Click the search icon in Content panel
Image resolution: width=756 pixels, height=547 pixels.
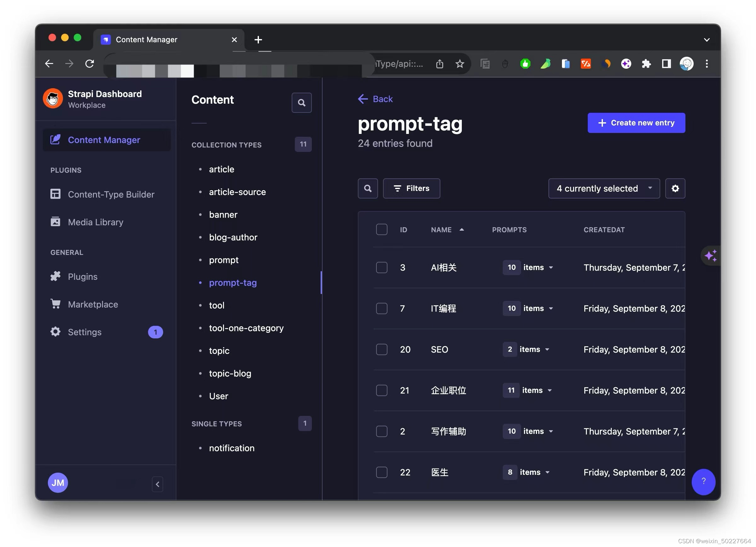[x=301, y=103]
